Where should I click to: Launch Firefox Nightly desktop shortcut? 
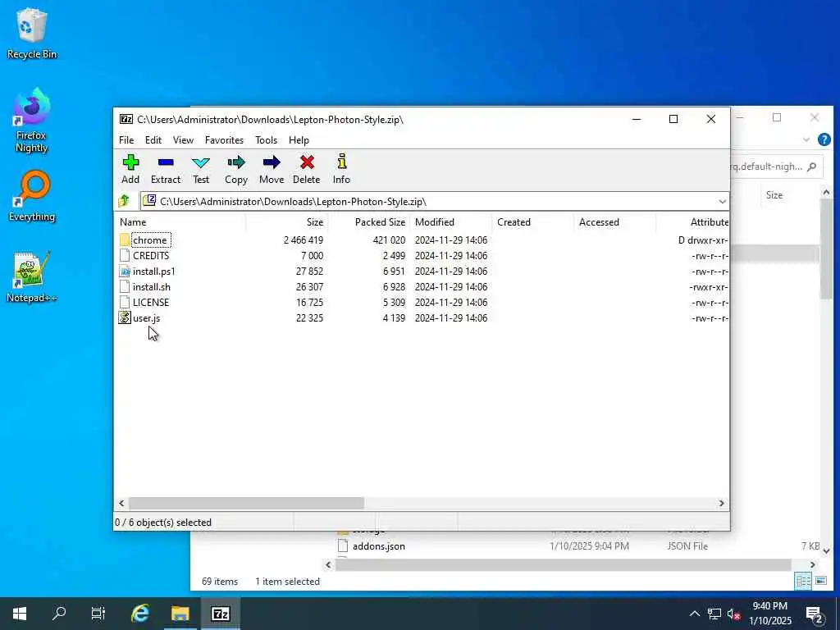click(32, 121)
